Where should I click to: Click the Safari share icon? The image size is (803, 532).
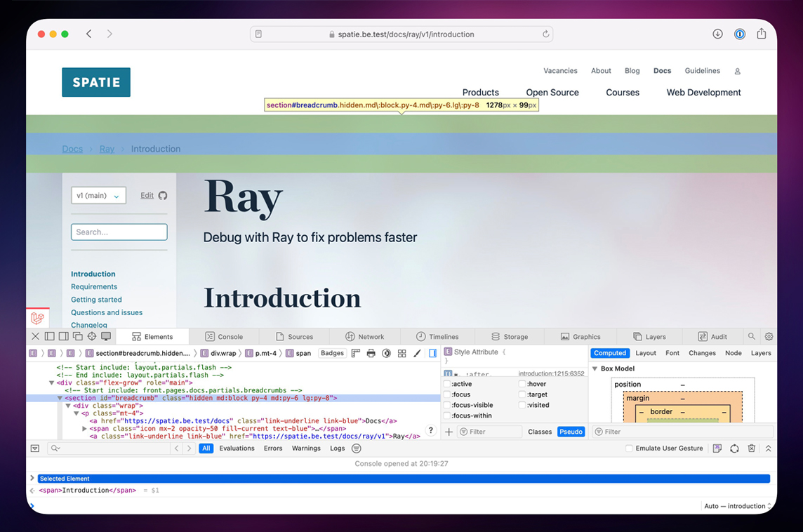pyautogui.click(x=762, y=34)
